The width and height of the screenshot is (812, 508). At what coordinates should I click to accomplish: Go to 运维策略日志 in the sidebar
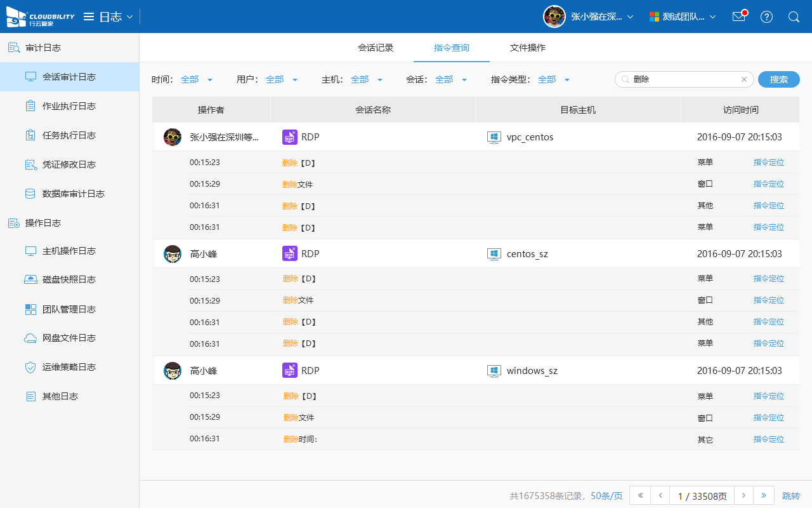(x=69, y=367)
